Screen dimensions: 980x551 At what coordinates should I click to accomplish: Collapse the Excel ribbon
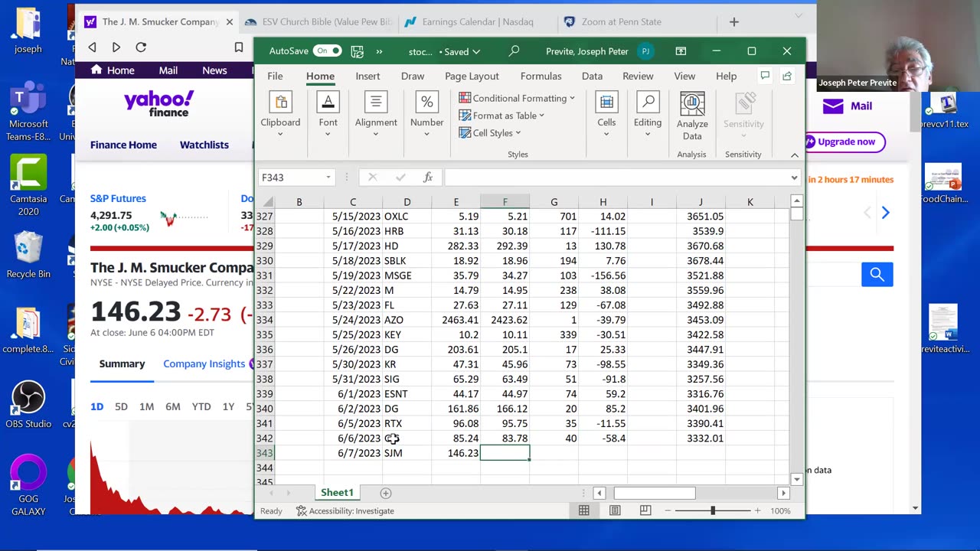point(795,155)
